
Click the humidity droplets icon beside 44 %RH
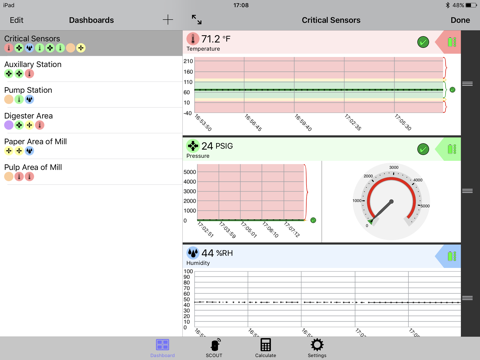[x=193, y=253]
